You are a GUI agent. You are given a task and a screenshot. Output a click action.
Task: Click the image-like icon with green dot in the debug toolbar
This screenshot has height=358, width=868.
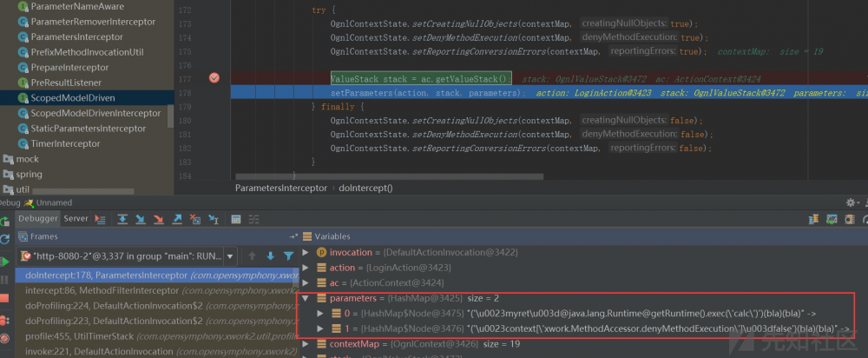click(832, 220)
